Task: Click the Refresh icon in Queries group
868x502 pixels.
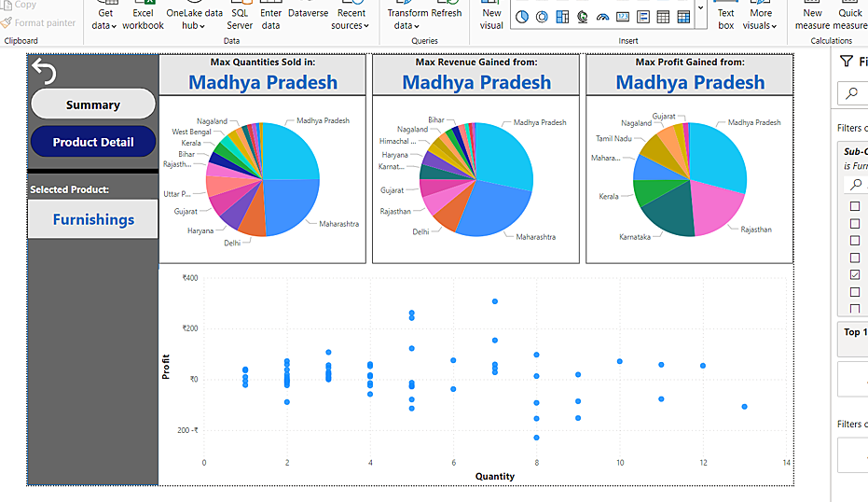Action: 447,13
